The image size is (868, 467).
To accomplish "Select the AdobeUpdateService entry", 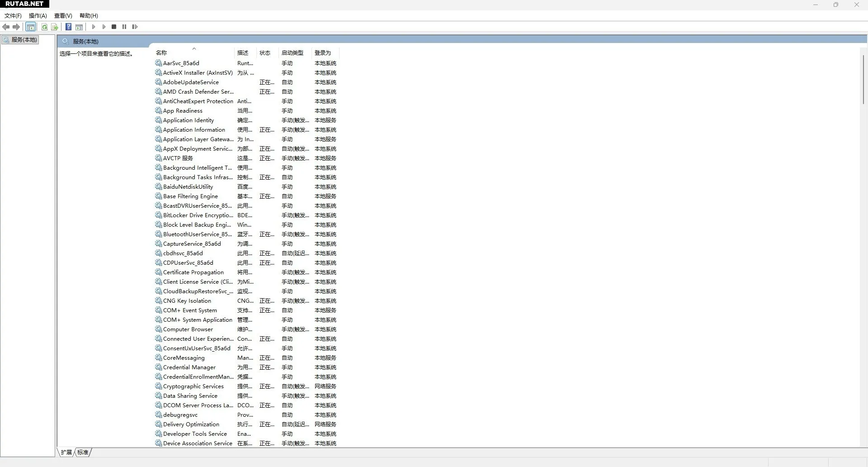I will coord(191,82).
